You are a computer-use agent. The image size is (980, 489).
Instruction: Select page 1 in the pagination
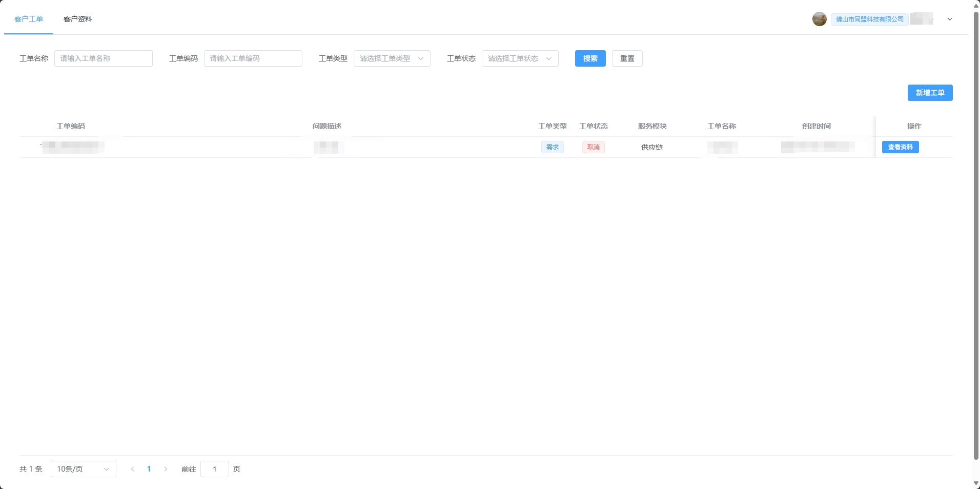point(149,469)
